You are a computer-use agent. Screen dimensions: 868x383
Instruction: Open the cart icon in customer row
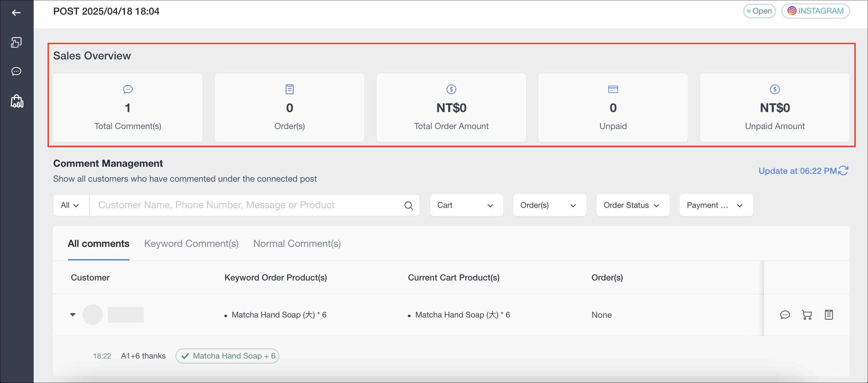pyautogui.click(x=807, y=315)
